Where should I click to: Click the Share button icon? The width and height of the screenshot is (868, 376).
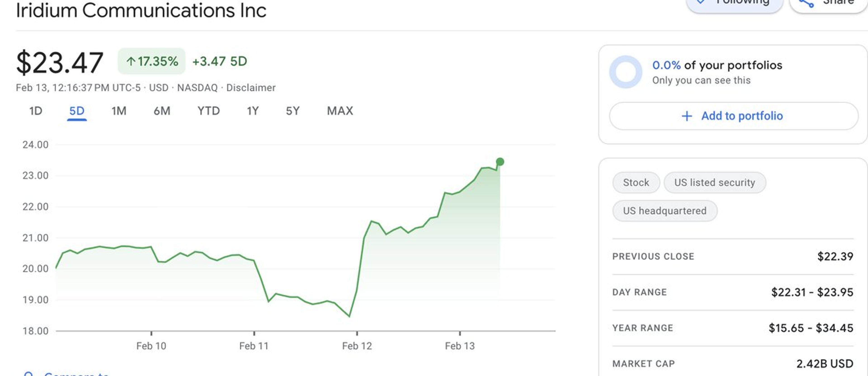click(807, 3)
